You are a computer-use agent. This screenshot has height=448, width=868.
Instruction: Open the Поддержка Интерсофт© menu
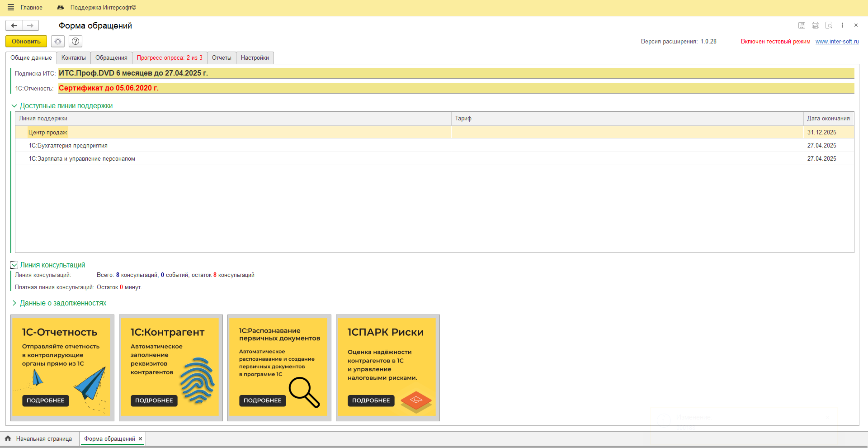pos(103,8)
